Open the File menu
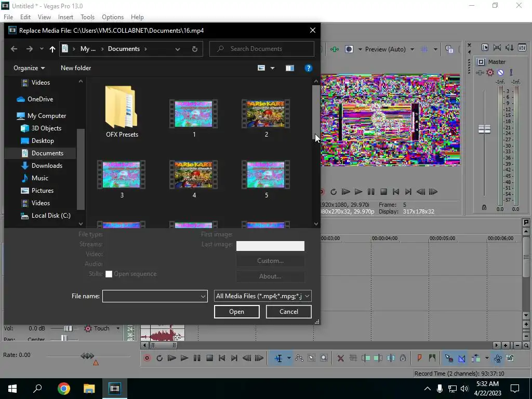The image size is (532, 399). point(8,17)
